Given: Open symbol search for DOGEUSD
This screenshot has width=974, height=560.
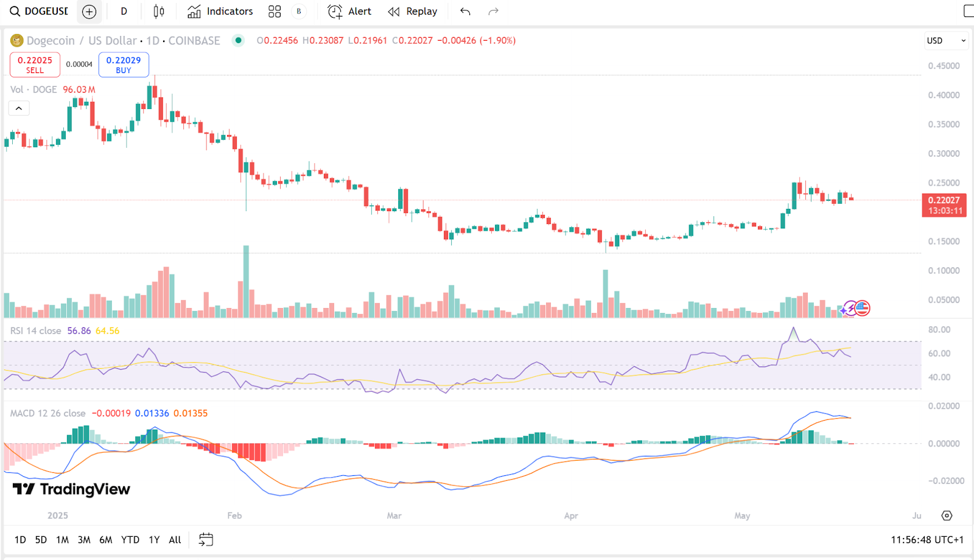Looking at the screenshot, I should [x=39, y=11].
